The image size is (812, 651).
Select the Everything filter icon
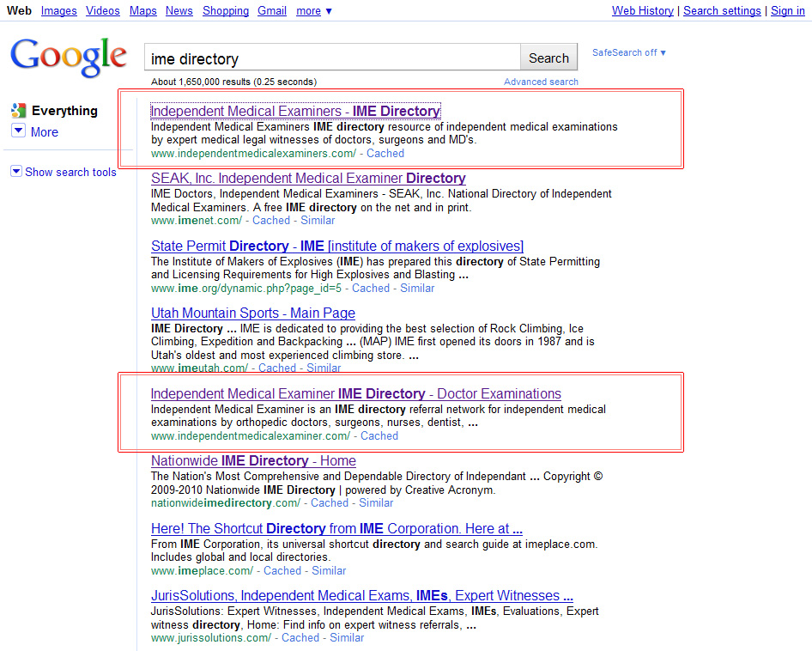pos(18,111)
